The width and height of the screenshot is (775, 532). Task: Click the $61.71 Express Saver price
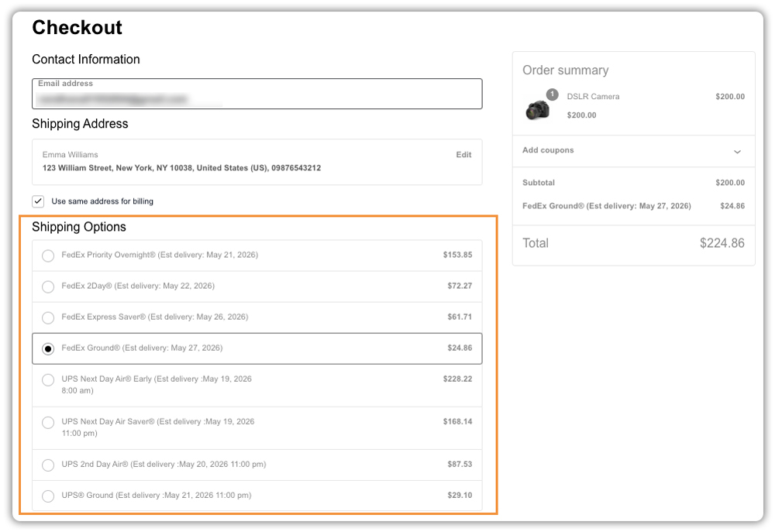pos(460,317)
